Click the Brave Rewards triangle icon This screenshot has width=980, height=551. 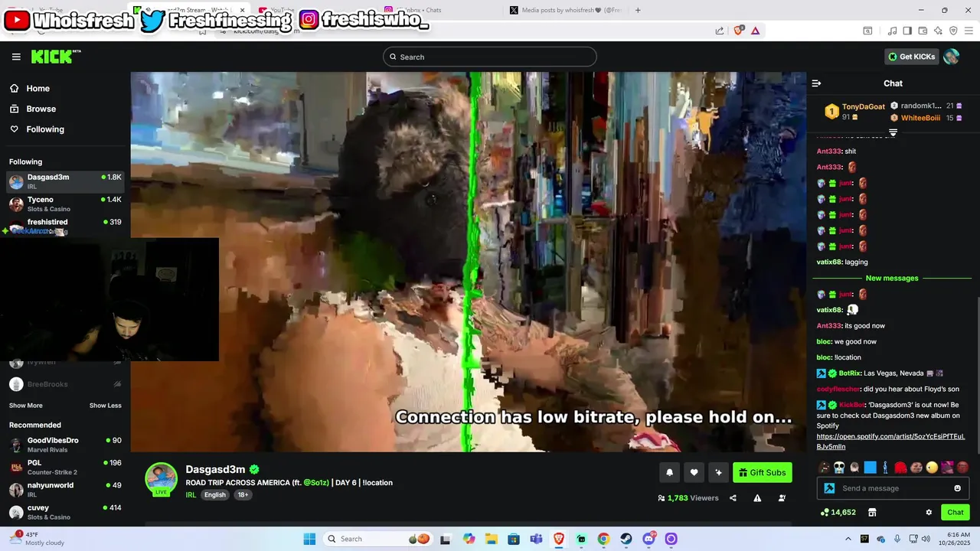(x=755, y=31)
